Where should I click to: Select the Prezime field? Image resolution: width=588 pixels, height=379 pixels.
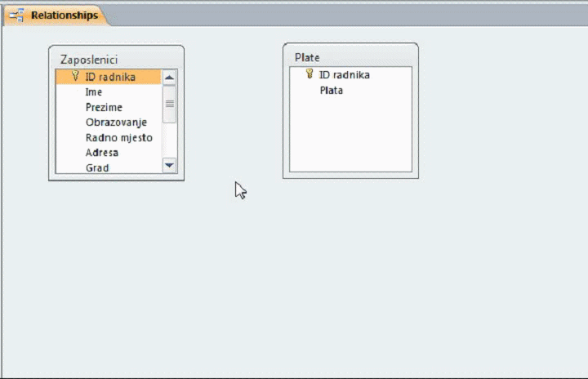point(104,107)
